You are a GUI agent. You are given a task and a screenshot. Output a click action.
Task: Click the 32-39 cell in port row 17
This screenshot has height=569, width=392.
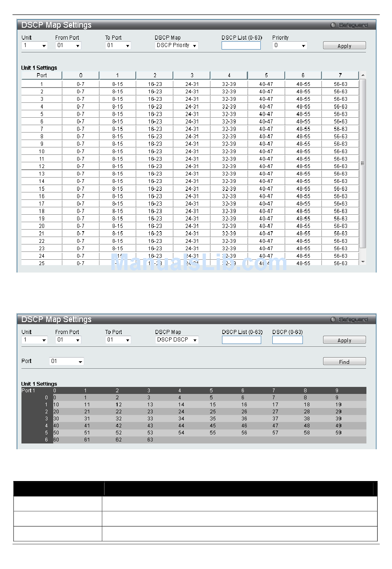coord(229,204)
